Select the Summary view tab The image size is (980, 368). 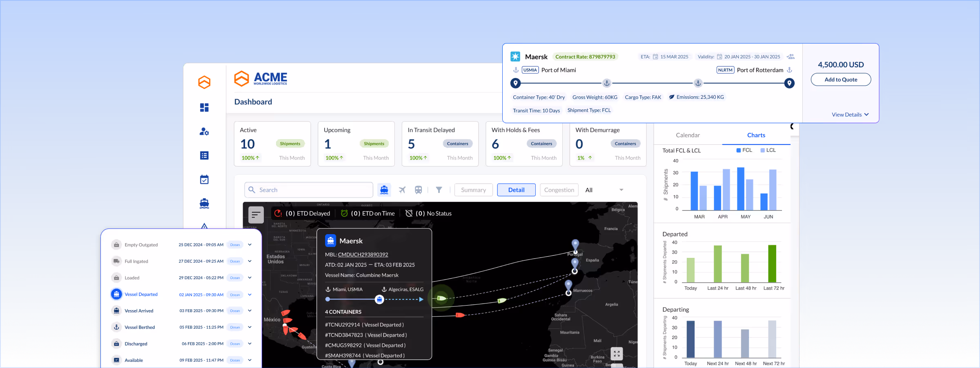pyautogui.click(x=473, y=190)
